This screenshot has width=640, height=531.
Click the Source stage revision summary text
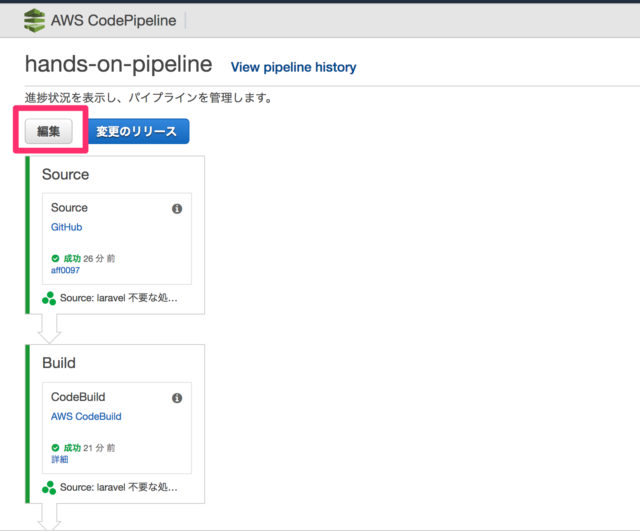click(119, 298)
